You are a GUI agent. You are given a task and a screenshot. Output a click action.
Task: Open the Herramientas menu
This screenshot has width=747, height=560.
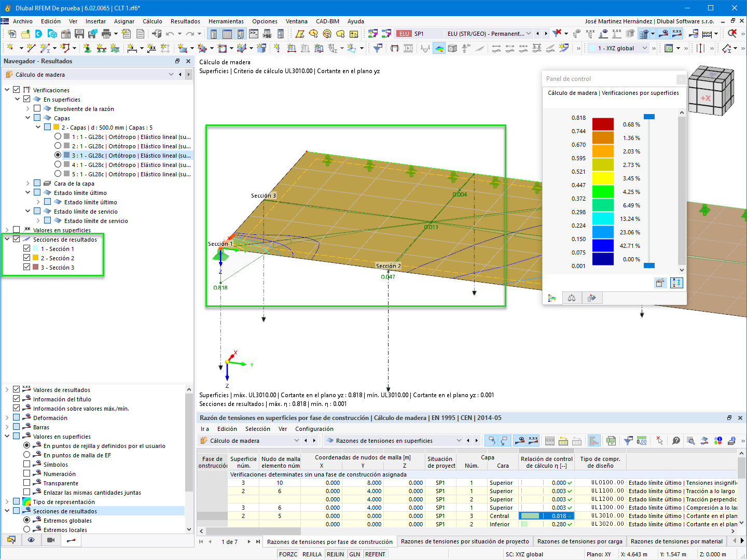coord(226,21)
